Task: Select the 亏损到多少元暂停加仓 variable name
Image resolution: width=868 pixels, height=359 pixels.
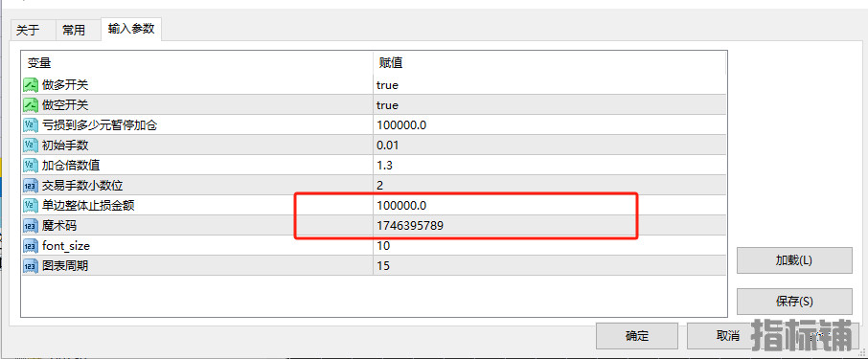Action: [x=100, y=125]
